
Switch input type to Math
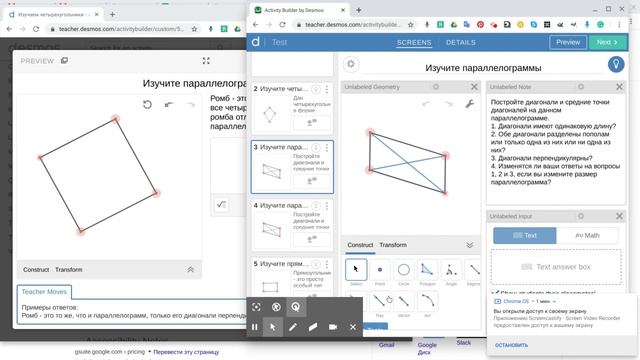[587, 236]
